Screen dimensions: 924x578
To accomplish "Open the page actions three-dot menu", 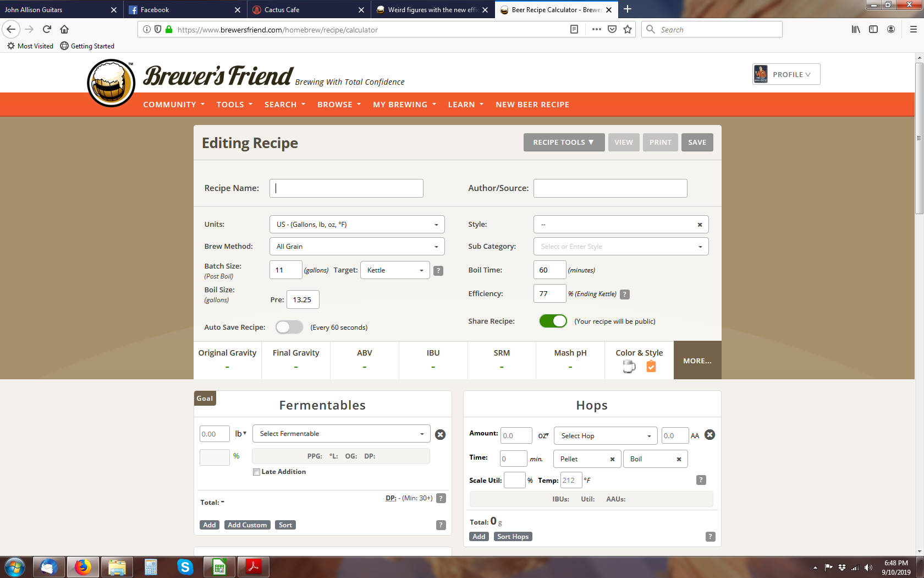I will tap(597, 29).
